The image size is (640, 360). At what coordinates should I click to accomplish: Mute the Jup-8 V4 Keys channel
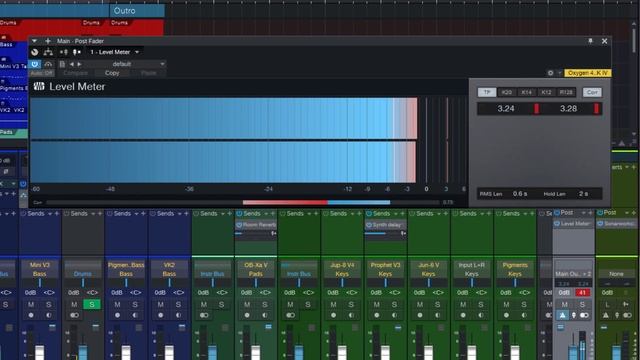click(x=333, y=304)
